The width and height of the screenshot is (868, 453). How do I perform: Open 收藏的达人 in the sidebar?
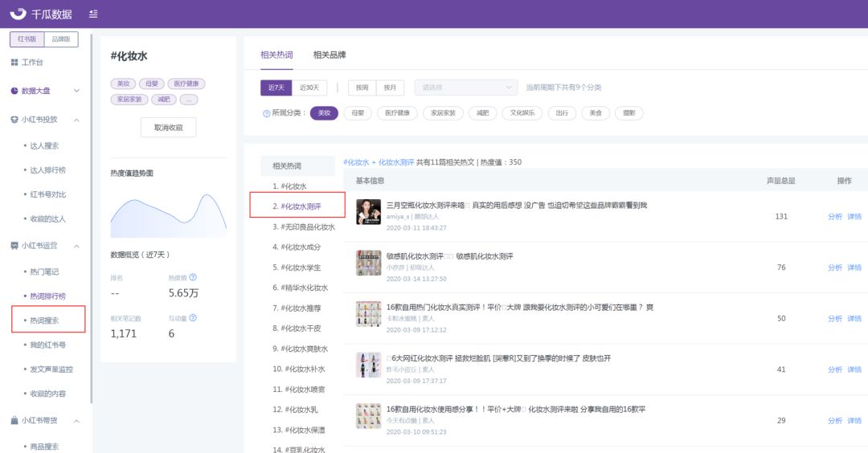[47, 219]
